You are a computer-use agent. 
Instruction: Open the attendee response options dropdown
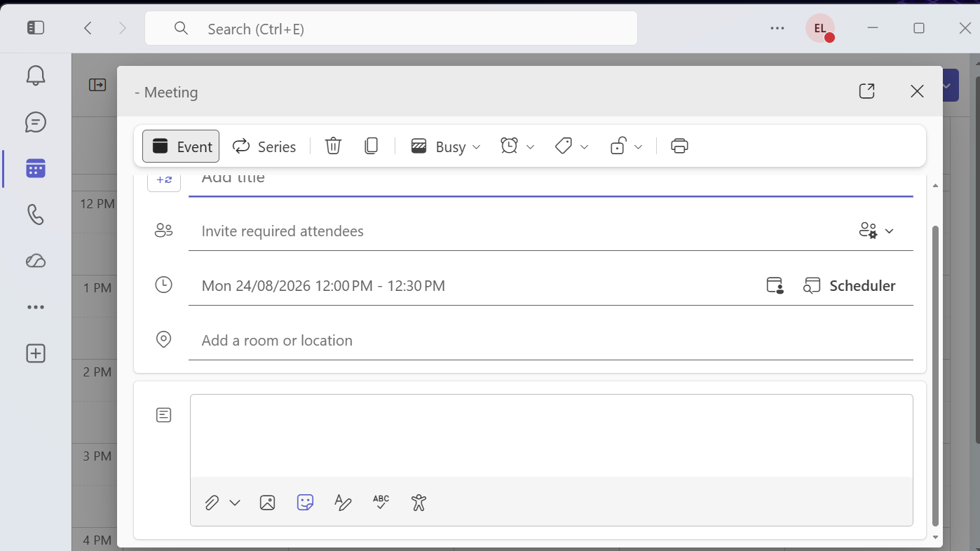click(876, 231)
